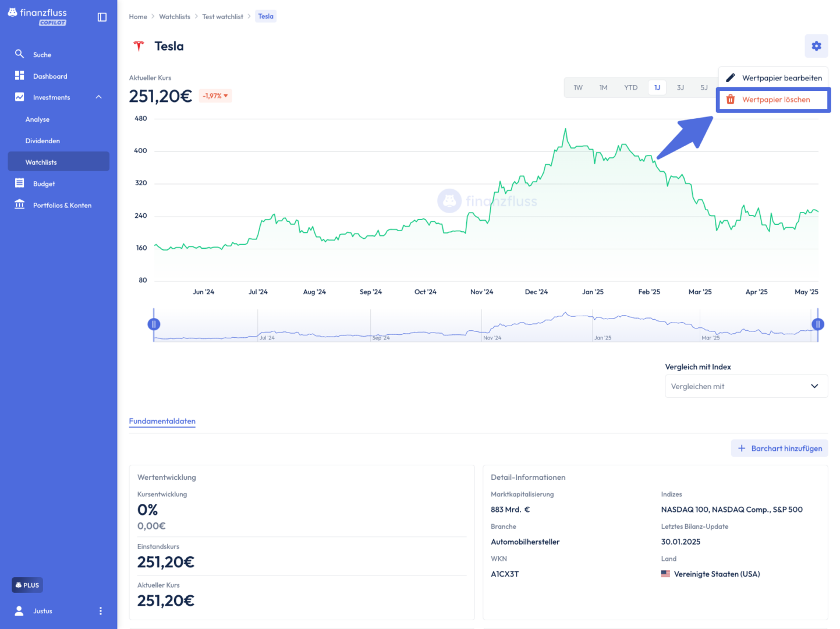
Task: Click the Tesla breadcrumb chip
Action: pyautogui.click(x=265, y=16)
